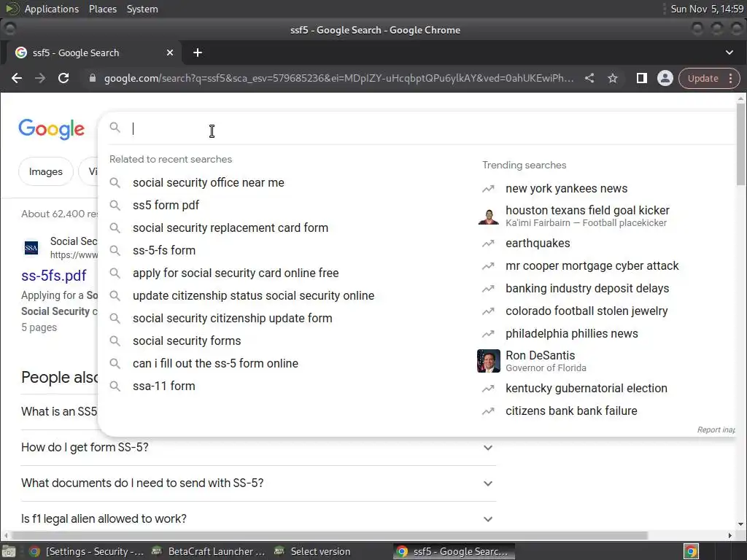Click trending arrow icon beside earthquakes
The height and width of the screenshot is (560, 747).
click(x=488, y=244)
